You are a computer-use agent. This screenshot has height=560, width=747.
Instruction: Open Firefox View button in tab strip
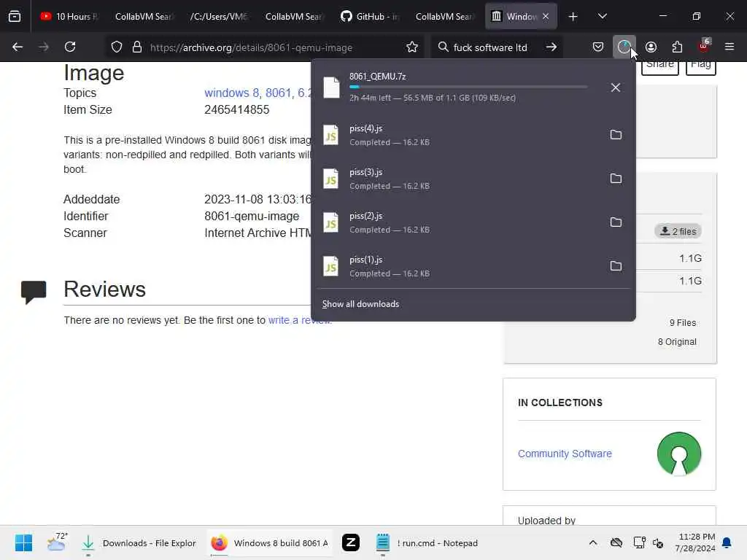click(x=15, y=16)
